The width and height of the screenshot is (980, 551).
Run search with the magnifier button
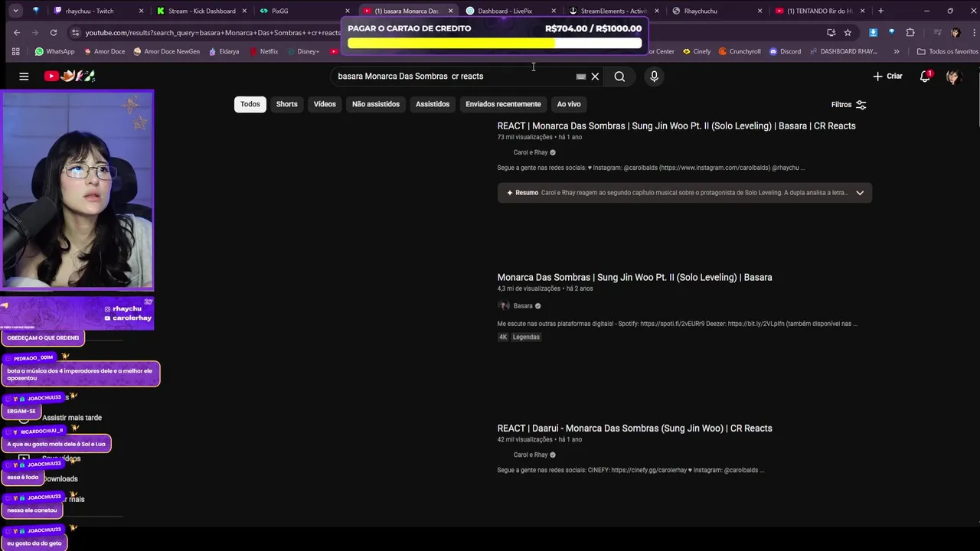619,77
